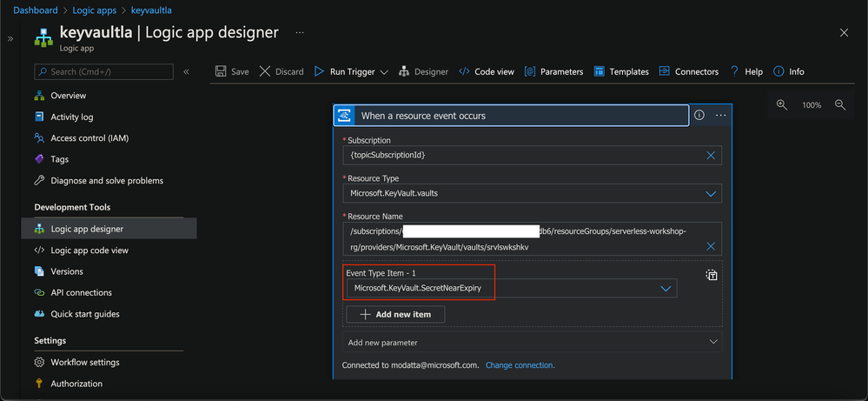Zoom in on the designer canvas

782,104
